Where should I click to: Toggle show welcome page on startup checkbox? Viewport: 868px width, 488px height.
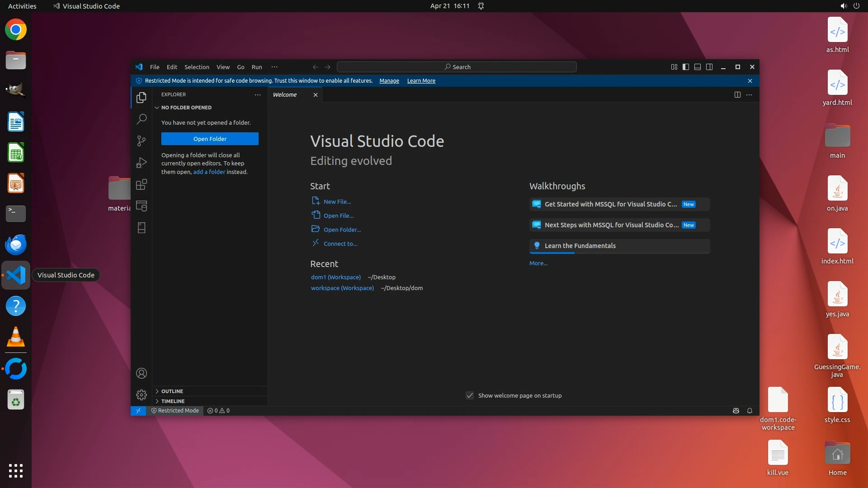pos(470,395)
